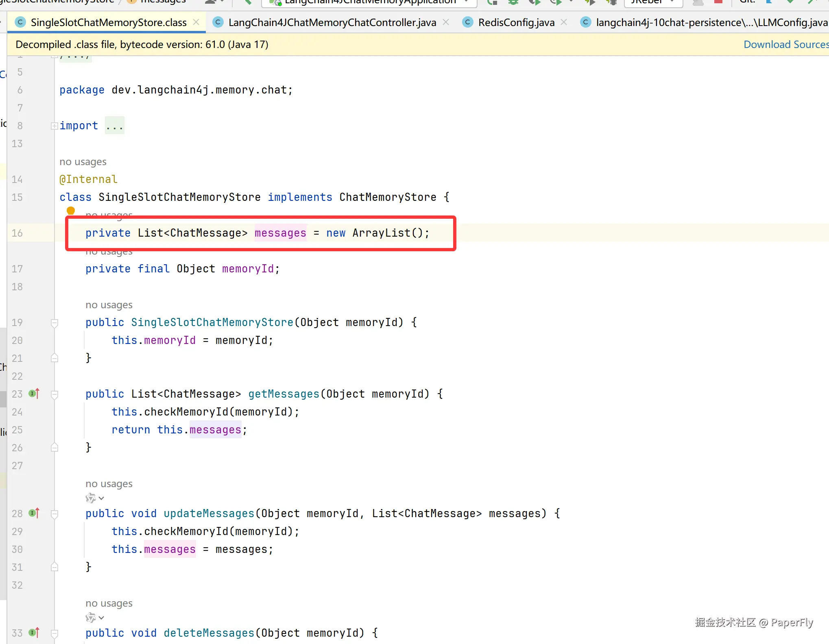Switch to the RedisConfig.java tab

click(x=516, y=22)
